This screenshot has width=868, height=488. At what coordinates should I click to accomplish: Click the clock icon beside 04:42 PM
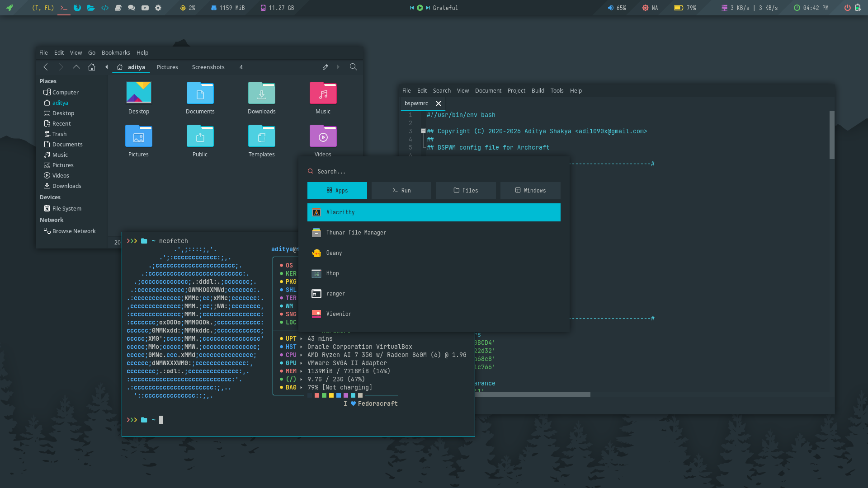point(797,8)
